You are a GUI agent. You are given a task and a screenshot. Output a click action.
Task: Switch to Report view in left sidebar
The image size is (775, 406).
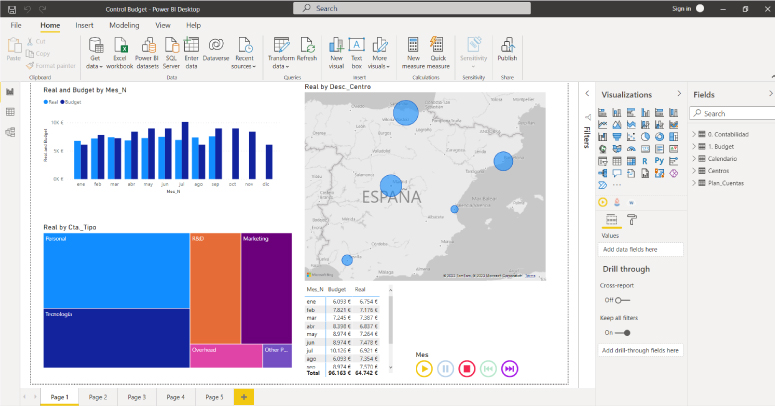pos(10,92)
